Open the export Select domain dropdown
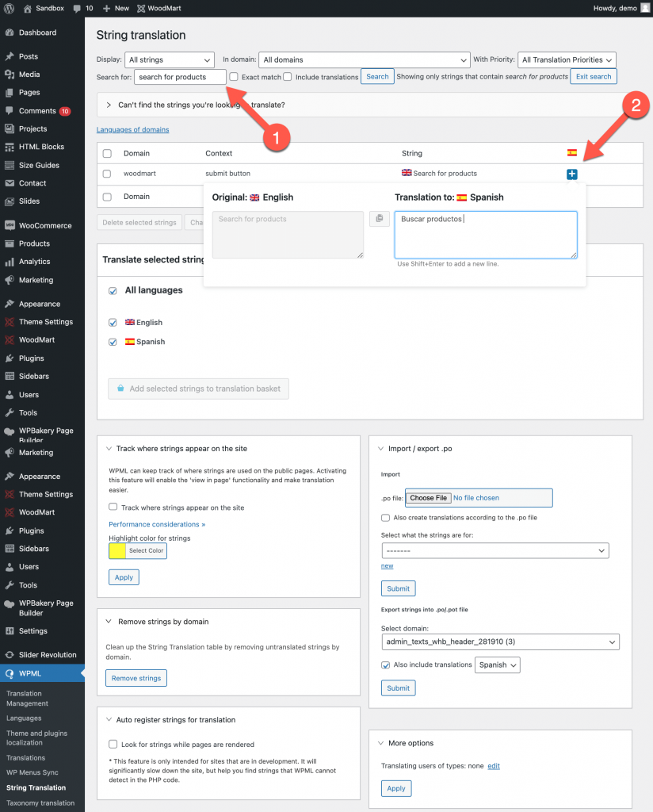The image size is (653, 812). pyautogui.click(x=500, y=642)
